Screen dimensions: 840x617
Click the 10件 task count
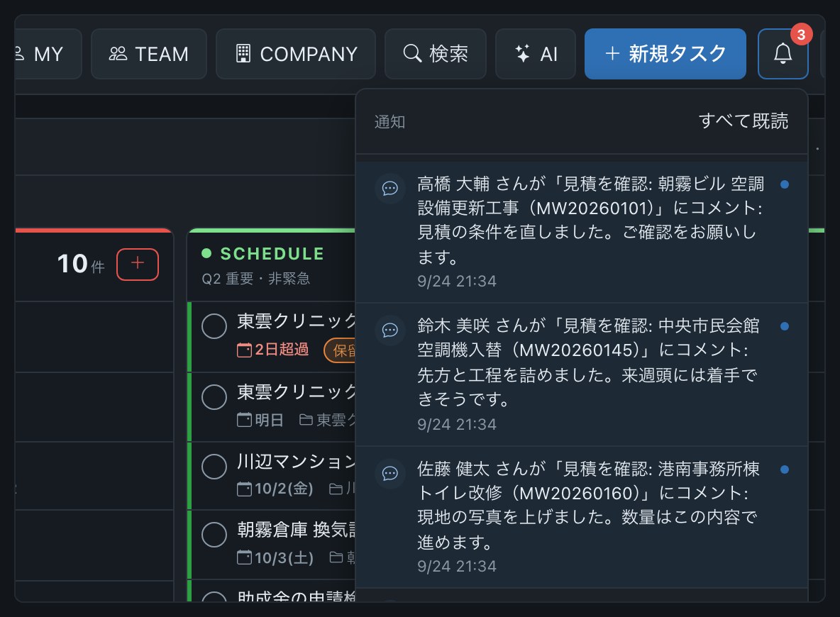(x=81, y=264)
